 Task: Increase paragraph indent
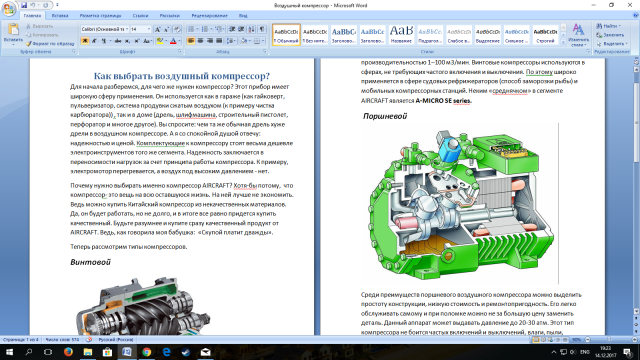[241, 29]
